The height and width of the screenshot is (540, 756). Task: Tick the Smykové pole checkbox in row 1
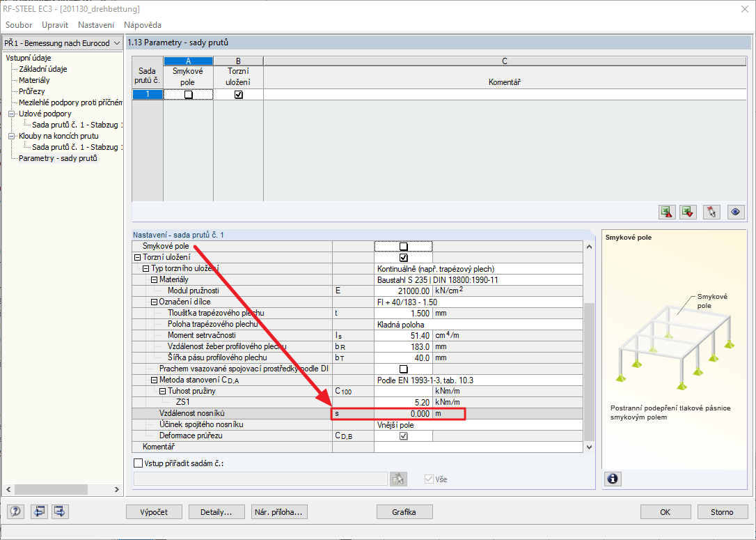[189, 95]
